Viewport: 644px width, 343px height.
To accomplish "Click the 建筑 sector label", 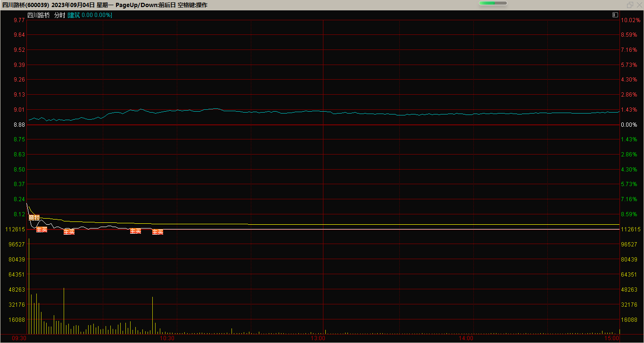I will coord(74,15).
